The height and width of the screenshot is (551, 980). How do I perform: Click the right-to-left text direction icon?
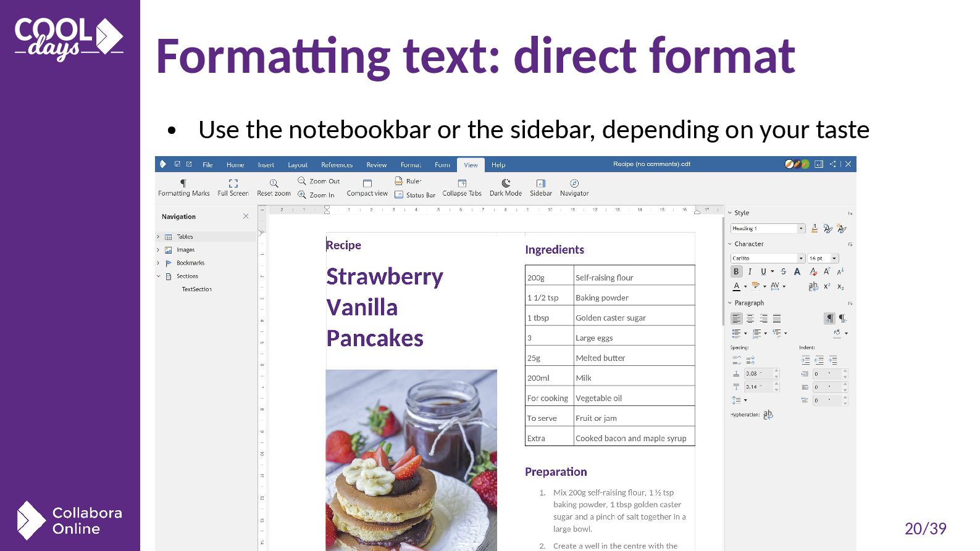843,318
